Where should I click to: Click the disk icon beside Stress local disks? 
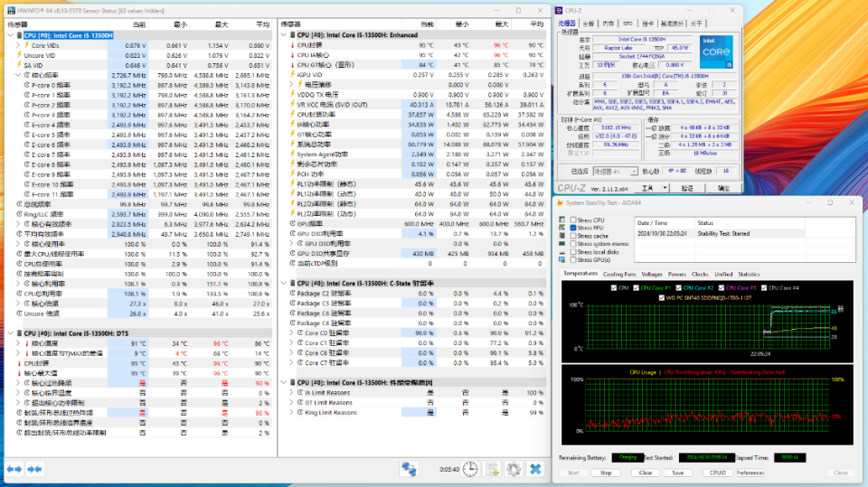coord(561,252)
